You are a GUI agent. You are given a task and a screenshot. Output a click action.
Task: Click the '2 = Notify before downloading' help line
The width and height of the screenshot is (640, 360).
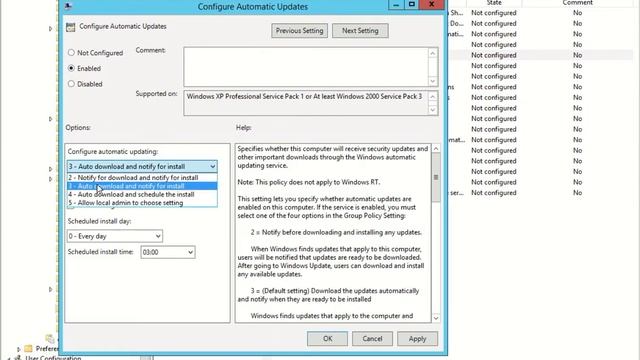tap(336, 232)
